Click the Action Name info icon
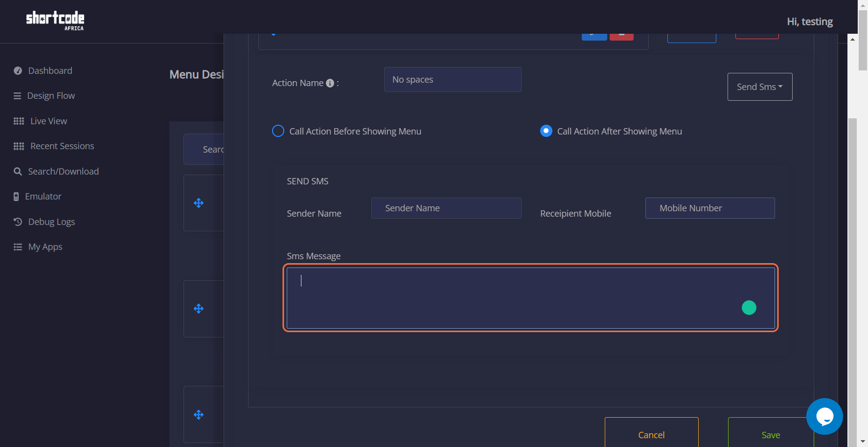 click(x=330, y=83)
